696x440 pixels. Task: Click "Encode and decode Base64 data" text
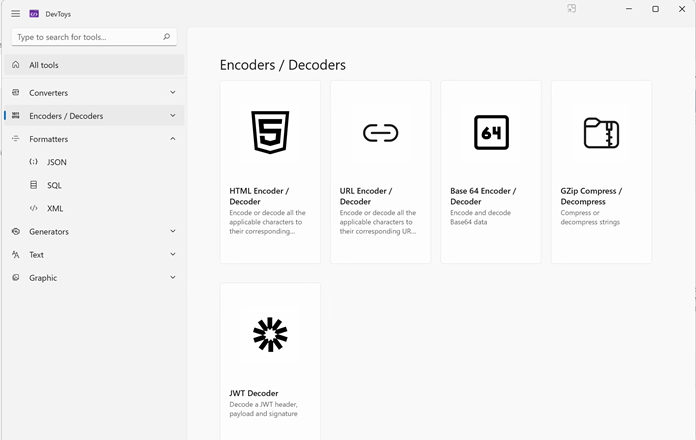tap(480, 218)
